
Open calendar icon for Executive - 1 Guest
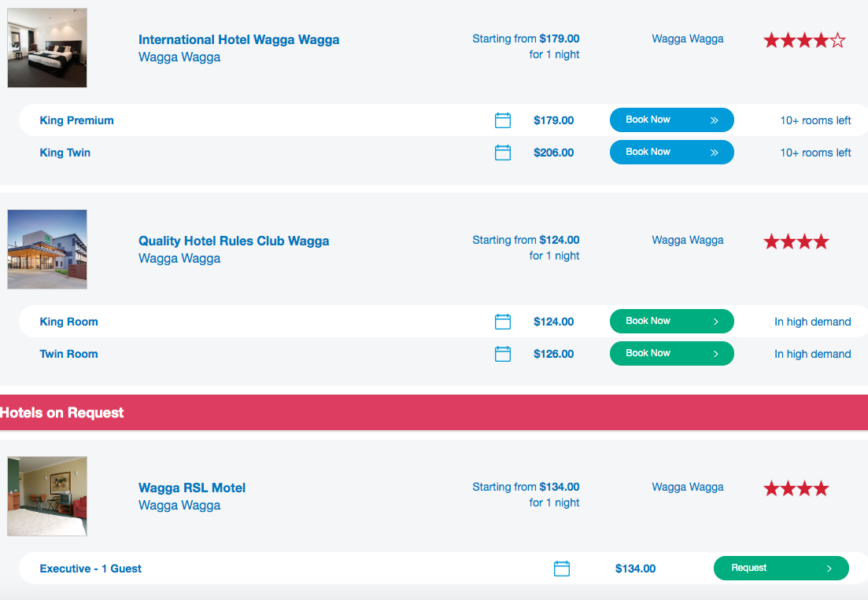point(562,568)
